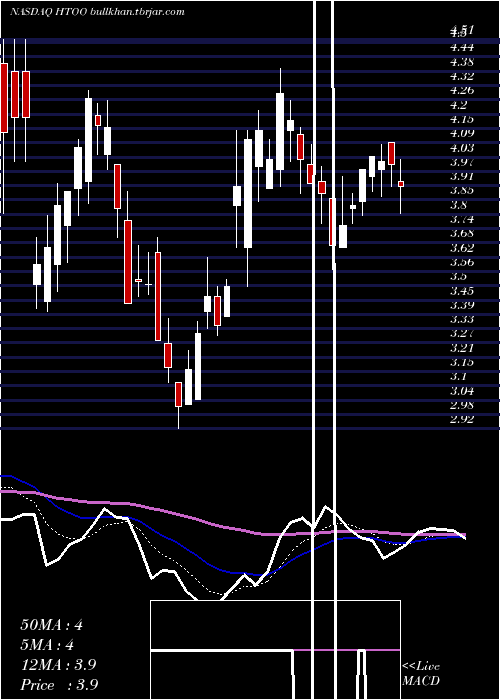Viewport: 500px width, 700px height.
Task: Click the 3.74 price axis label
Action: tap(462, 219)
